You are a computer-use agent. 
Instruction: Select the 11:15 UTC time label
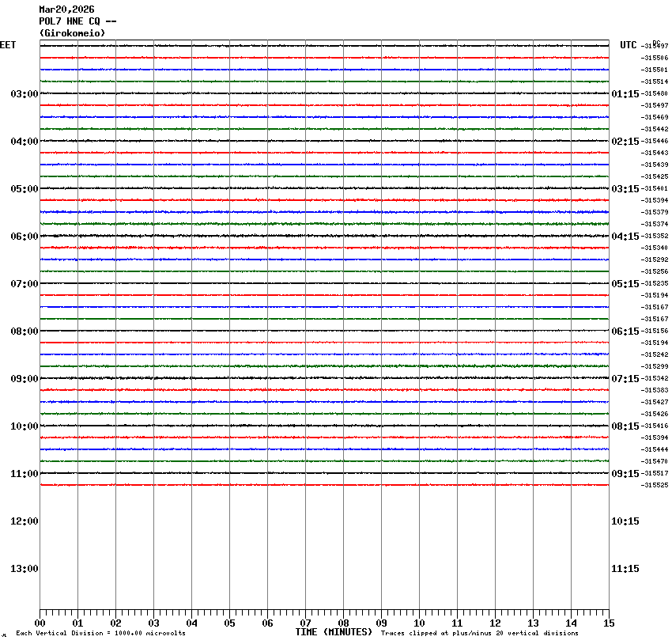pyautogui.click(x=625, y=569)
